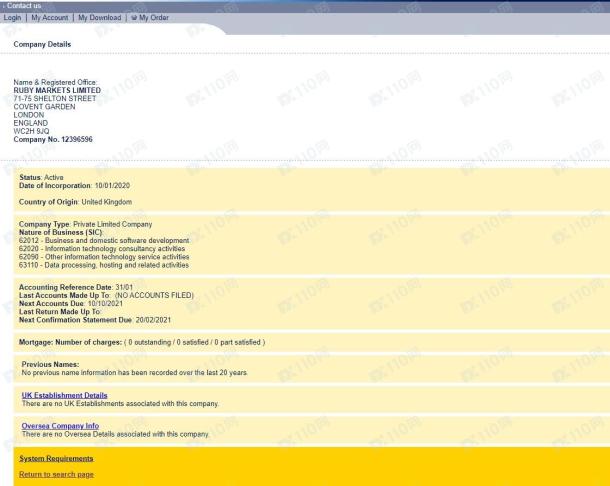Open the Contact us link
This screenshot has width=610, height=486.
tap(24, 6)
